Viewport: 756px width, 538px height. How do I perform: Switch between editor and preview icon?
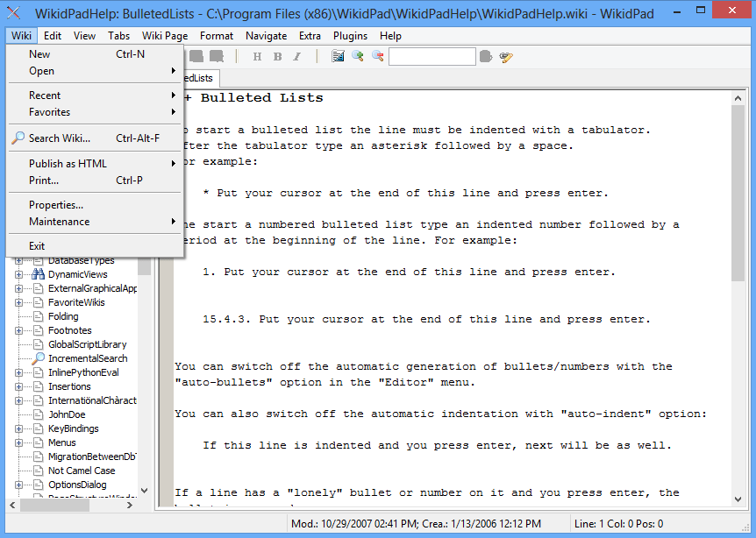click(338, 56)
